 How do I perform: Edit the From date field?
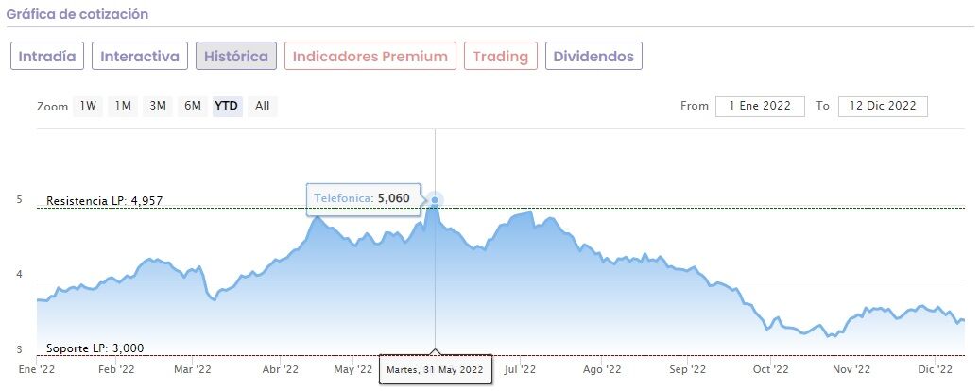click(x=760, y=106)
